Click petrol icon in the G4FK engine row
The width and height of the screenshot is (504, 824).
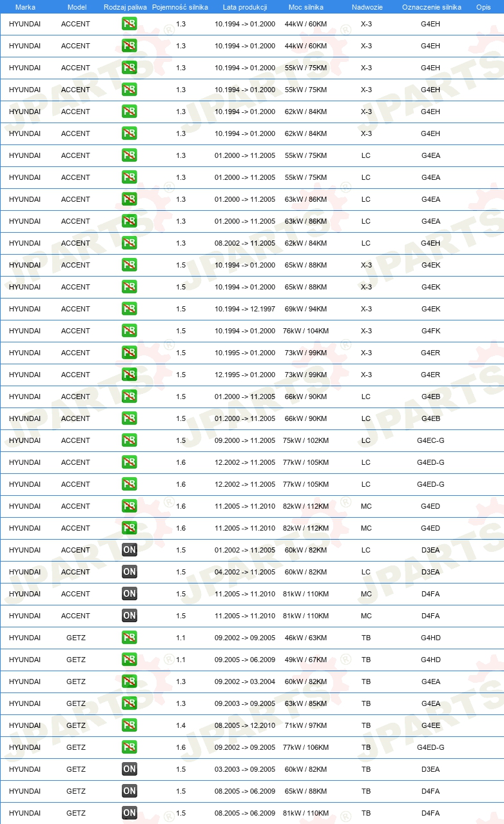click(130, 331)
